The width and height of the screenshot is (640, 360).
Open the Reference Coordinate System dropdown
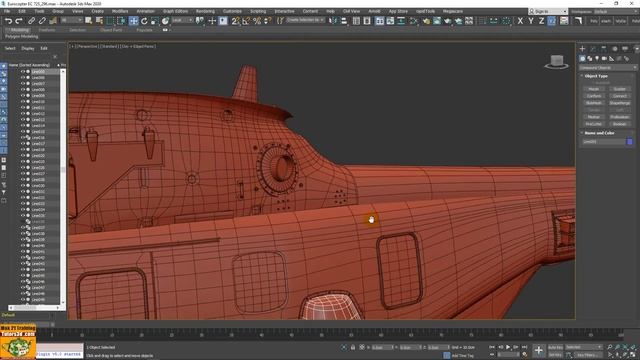[x=182, y=20]
